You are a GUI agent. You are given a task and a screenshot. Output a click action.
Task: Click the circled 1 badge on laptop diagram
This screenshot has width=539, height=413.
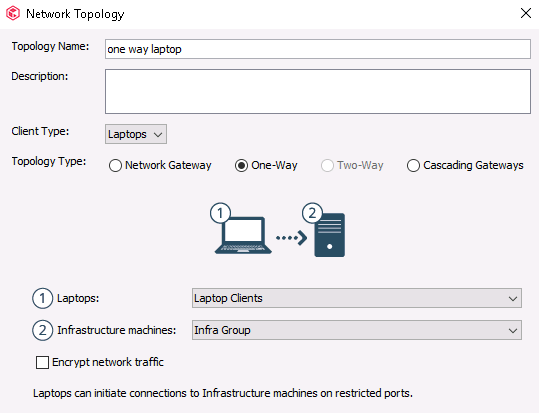(x=220, y=213)
